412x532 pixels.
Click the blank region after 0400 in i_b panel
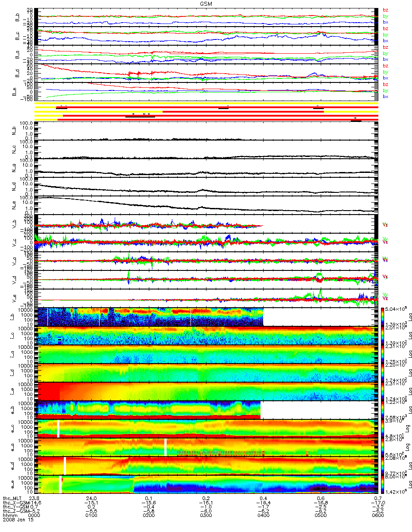(x=319, y=317)
